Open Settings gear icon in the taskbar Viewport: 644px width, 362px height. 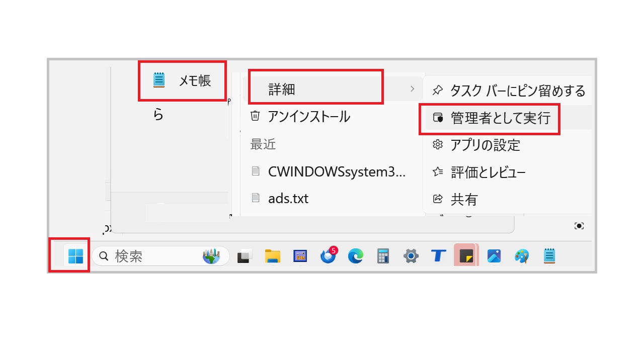411,256
